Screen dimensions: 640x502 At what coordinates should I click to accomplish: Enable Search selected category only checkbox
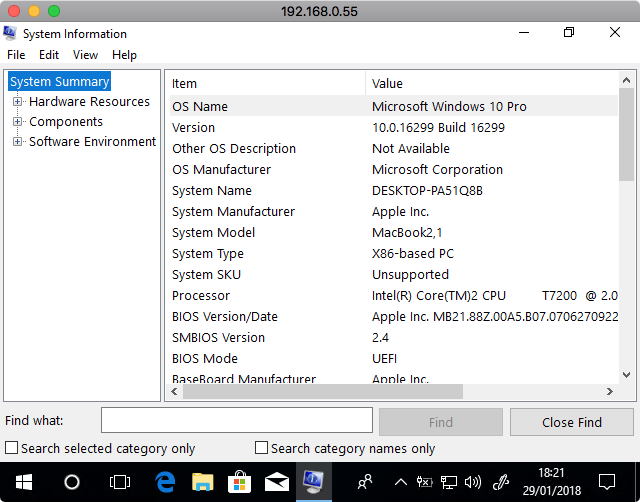coord(11,448)
